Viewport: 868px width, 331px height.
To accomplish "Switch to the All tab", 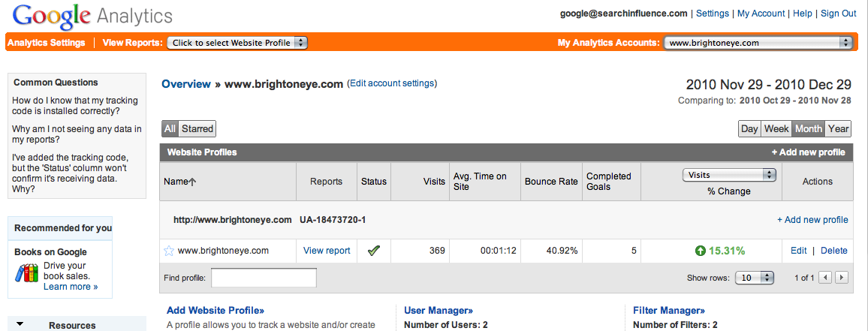I will pos(170,128).
